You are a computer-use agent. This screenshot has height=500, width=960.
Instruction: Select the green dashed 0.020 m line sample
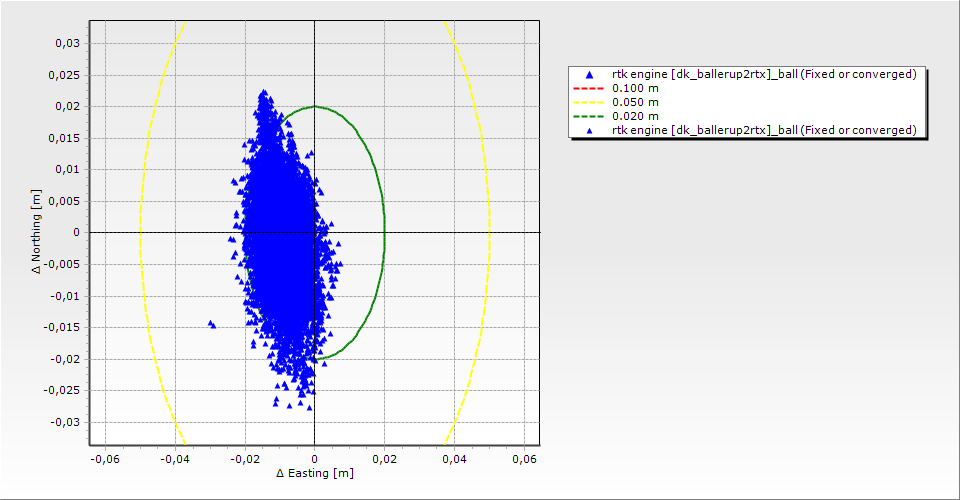pos(588,116)
